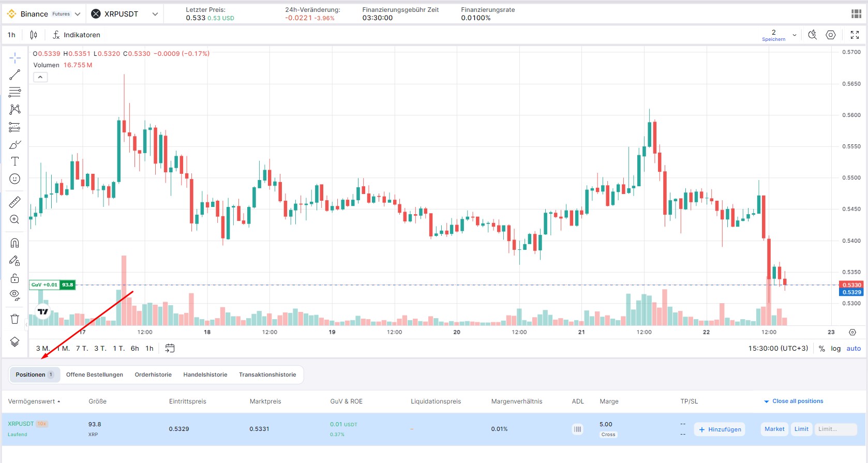This screenshot has height=463, width=868.
Task: Open the object tree layers icon
Action: point(14,341)
